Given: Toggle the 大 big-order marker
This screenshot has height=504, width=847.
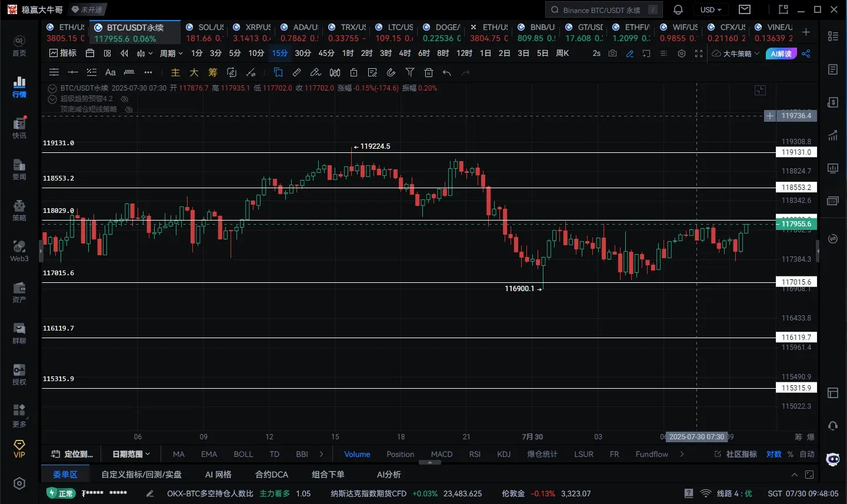Looking at the screenshot, I should pos(194,72).
